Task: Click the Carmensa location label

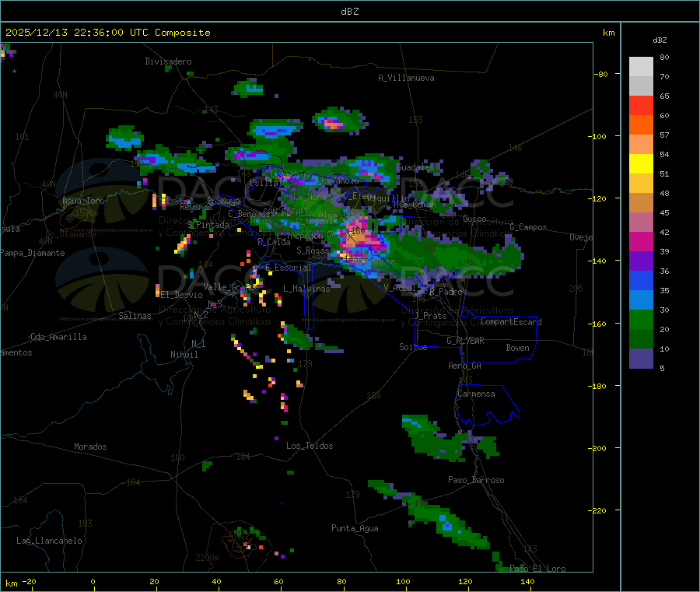Action: coord(476,394)
